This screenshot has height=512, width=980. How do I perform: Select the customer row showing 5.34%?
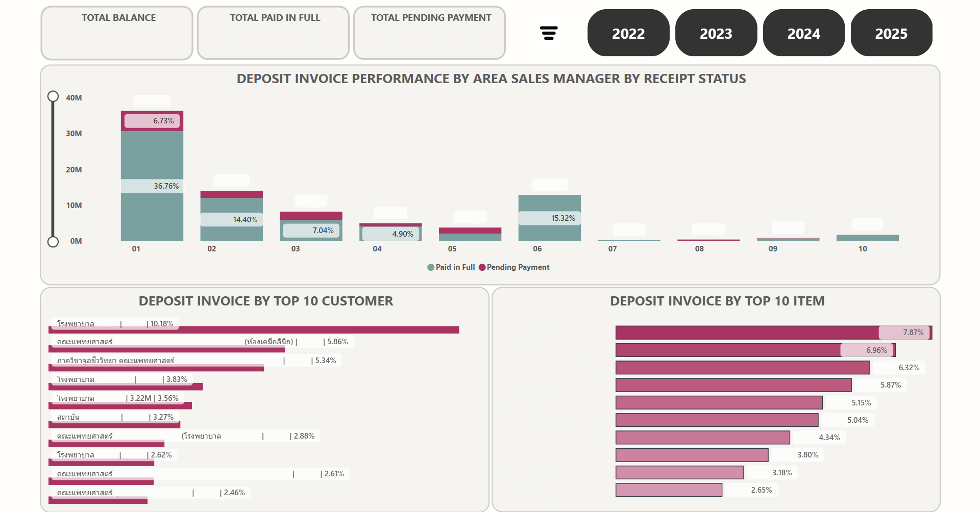(x=156, y=368)
